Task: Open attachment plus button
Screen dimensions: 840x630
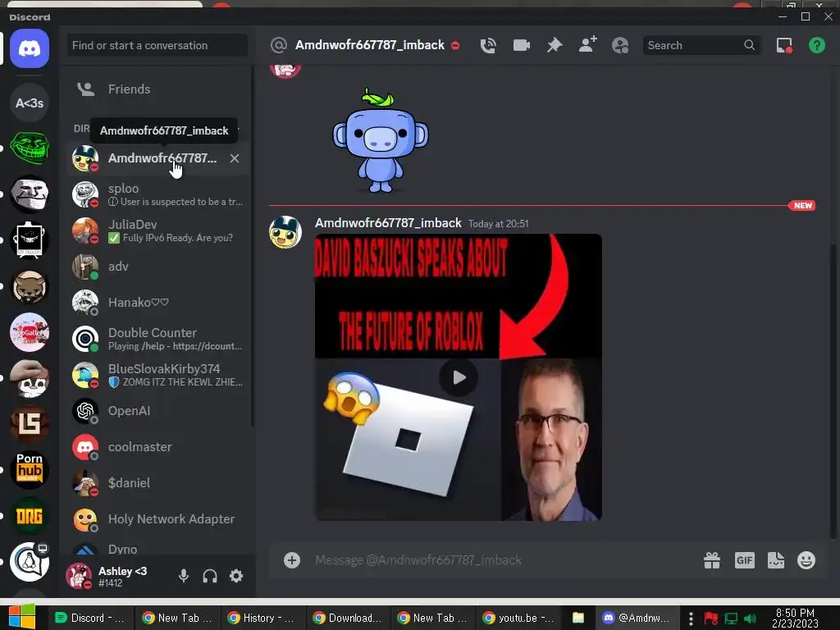Action: (292, 560)
